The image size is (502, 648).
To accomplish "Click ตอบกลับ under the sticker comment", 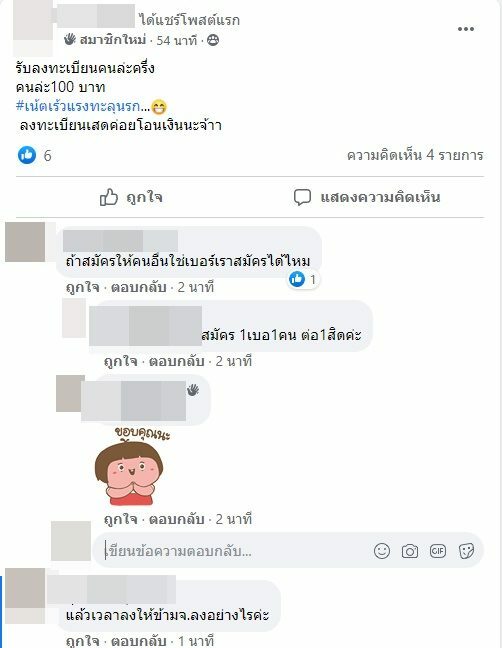I will click(176, 519).
